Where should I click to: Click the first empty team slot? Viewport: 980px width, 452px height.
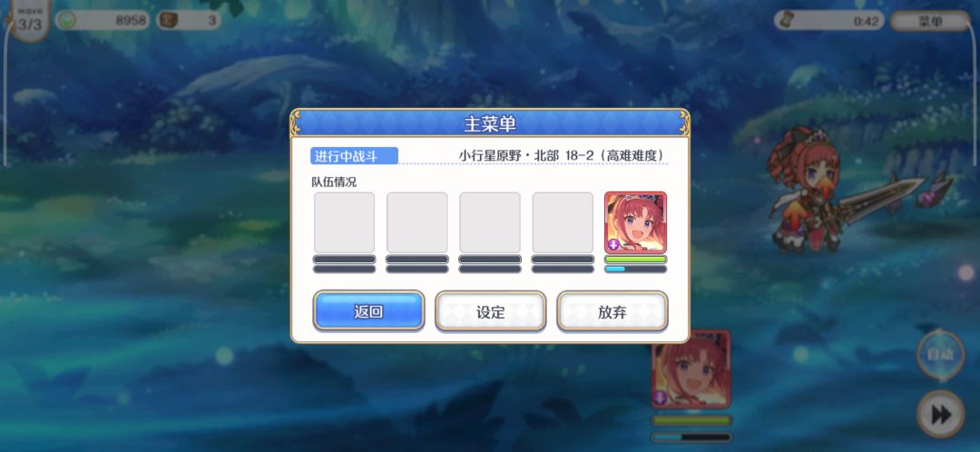click(345, 222)
